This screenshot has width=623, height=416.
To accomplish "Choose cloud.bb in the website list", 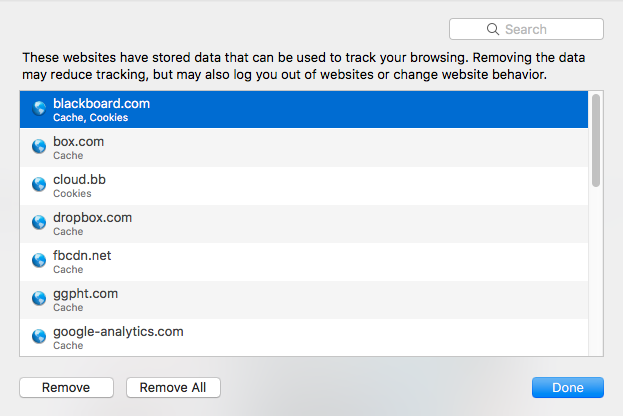I will (x=300, y=185).
